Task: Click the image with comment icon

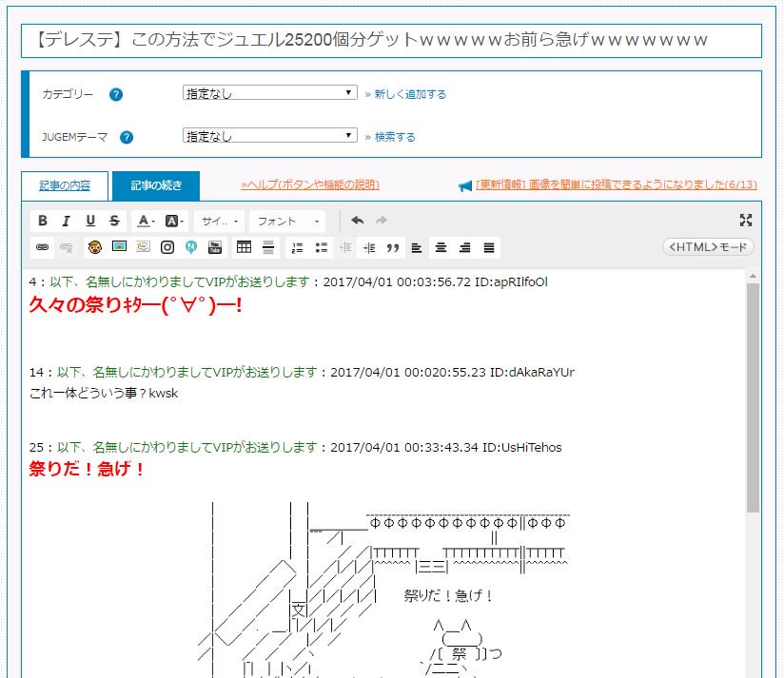Action: click(x=143, y=246)
